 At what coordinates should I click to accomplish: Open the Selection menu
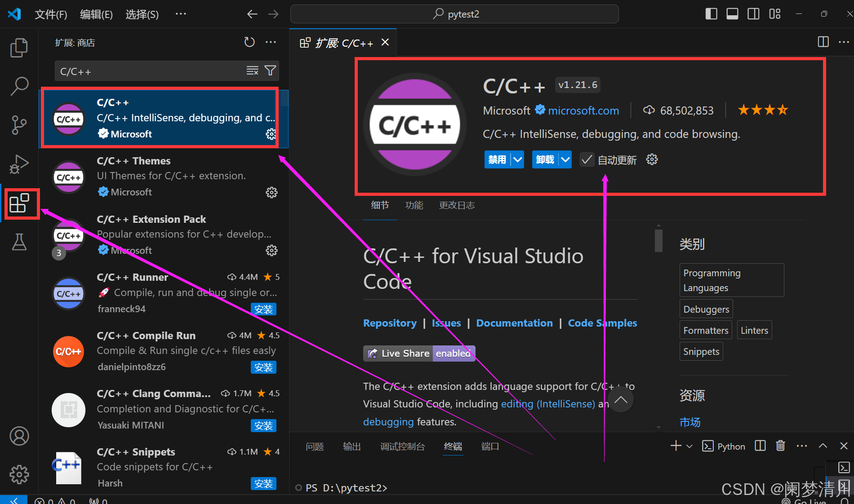coord(142,14)
